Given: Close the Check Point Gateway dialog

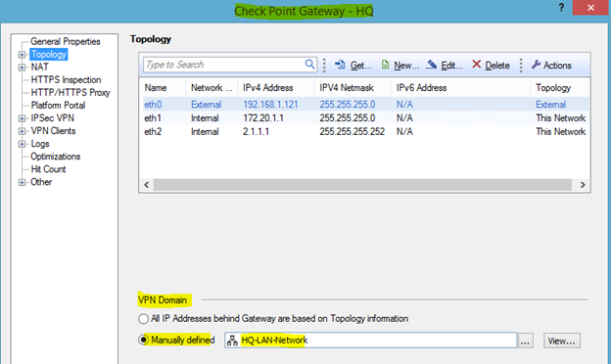Looking at the screenshot, I should click(x=590, y=8).
